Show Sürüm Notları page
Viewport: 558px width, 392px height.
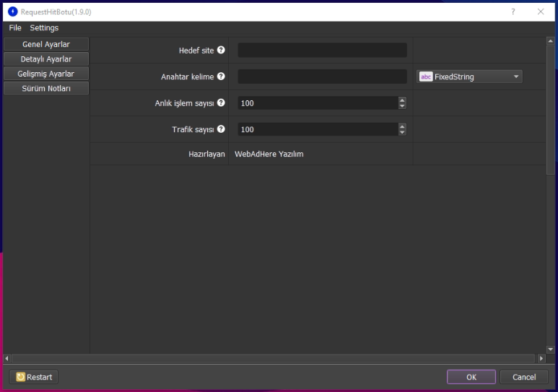(46, 88)
